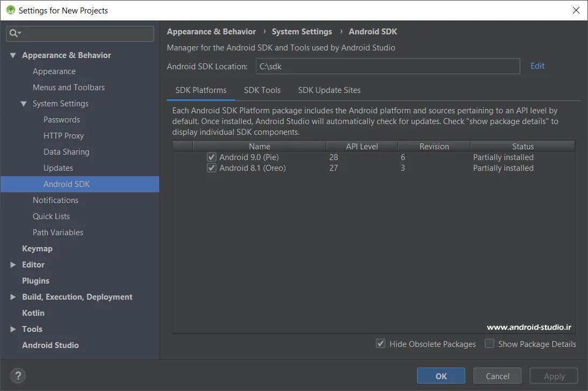Expand Build, Execution, Deployment section
Viewport: 588px width, 391px height.
click(x=13, y=297)
